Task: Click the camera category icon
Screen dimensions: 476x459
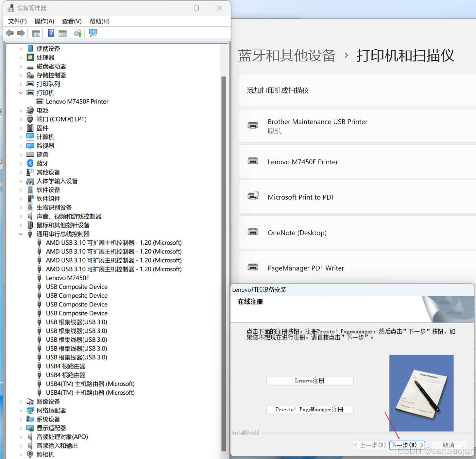Action: pyautogui.click(x=30, y=454)
